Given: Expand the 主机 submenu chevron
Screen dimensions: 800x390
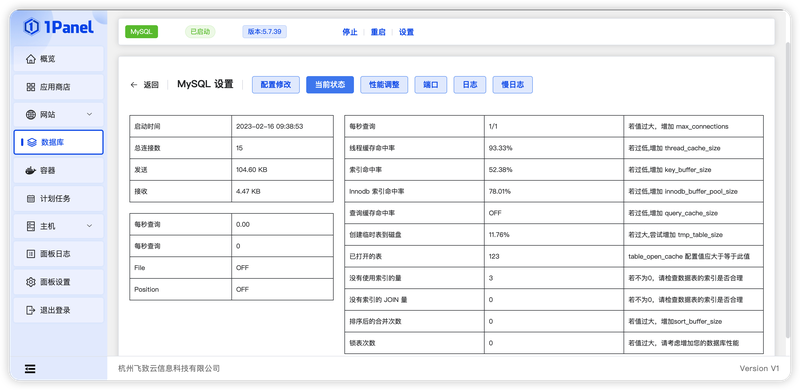Looking at the screenshot, I should point(89,226).
